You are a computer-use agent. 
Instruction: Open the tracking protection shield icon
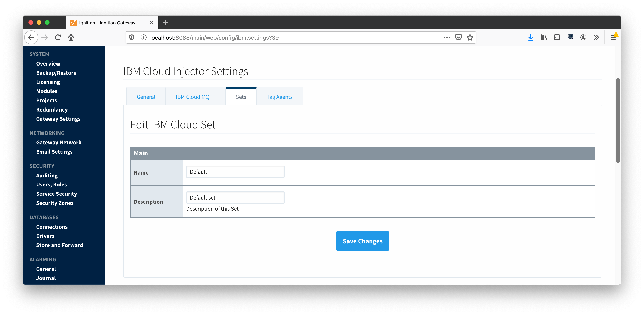pos(132,38)
